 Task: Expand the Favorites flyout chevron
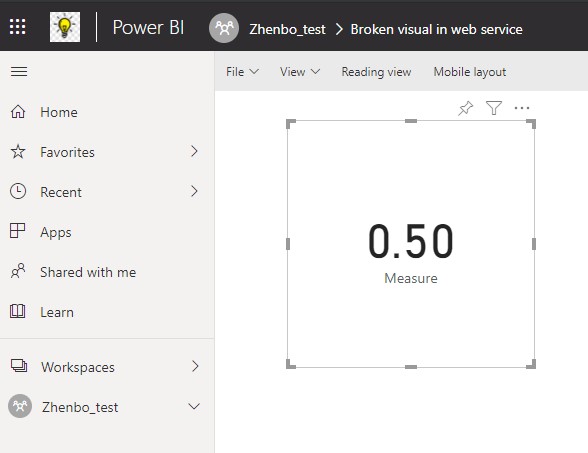194,151
